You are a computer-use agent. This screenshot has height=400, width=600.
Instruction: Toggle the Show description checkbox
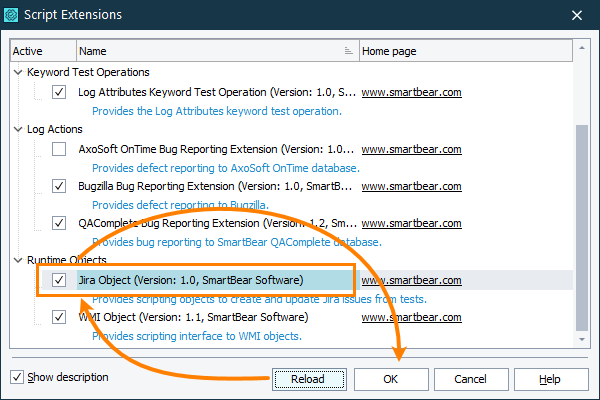(x=17, y=378)
